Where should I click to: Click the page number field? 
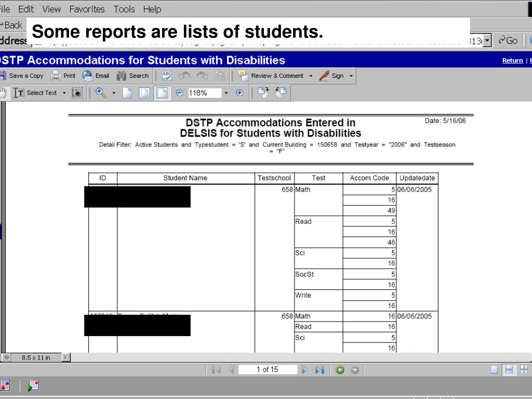pyautogui.click(x=267, y=370)
